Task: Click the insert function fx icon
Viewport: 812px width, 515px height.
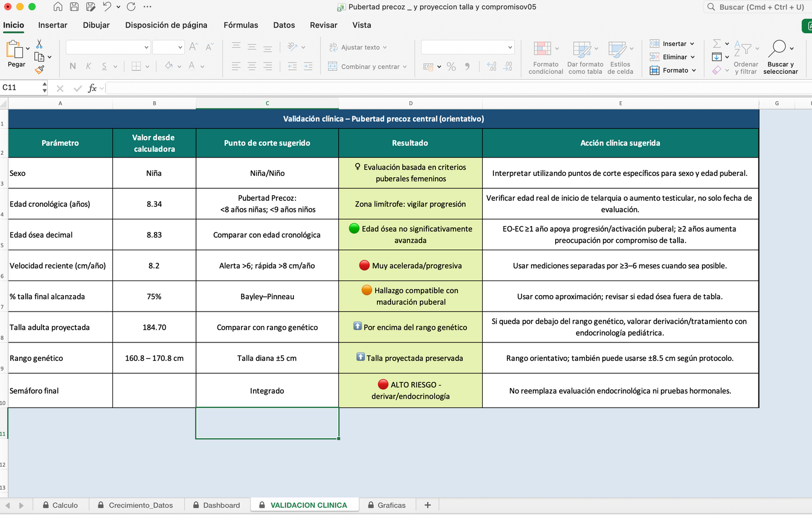Action: (92, 88)
